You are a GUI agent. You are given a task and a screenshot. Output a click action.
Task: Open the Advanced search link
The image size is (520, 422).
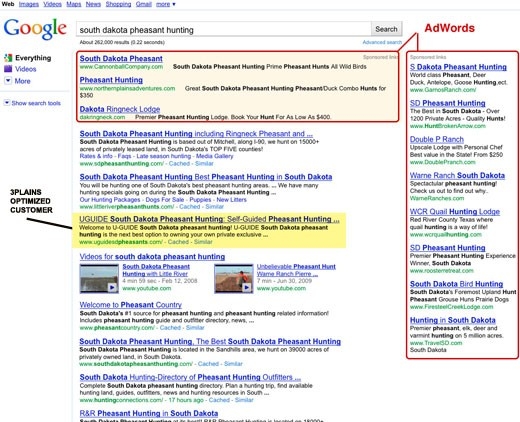pyautogui.click(x=382, y=42)
